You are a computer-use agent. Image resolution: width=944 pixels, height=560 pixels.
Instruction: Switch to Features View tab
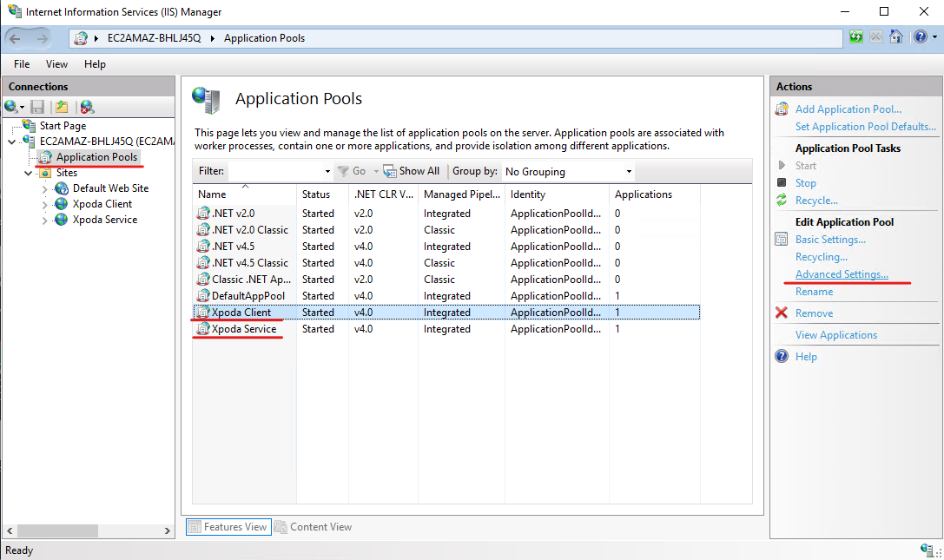pos(228,527)
